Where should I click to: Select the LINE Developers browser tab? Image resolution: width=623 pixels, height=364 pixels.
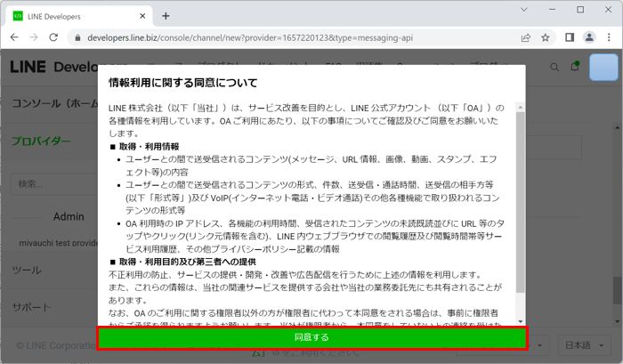click(x=79, y=16)
